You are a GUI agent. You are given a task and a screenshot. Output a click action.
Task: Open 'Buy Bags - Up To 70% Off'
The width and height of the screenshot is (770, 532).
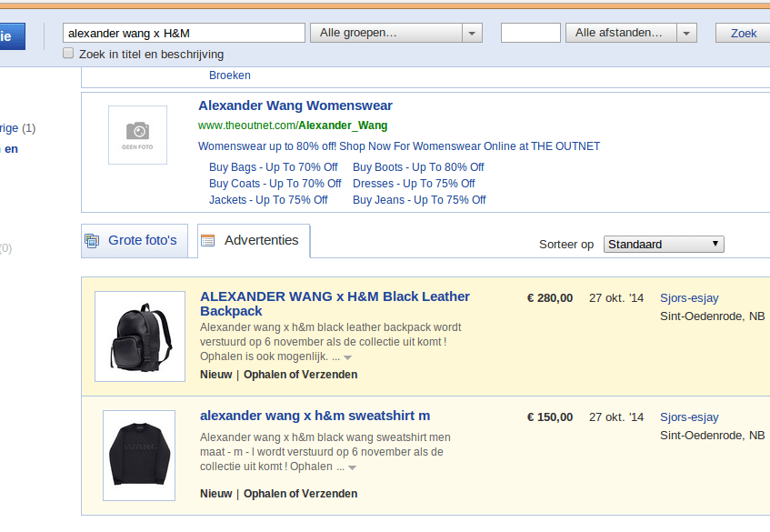(273, 167)
